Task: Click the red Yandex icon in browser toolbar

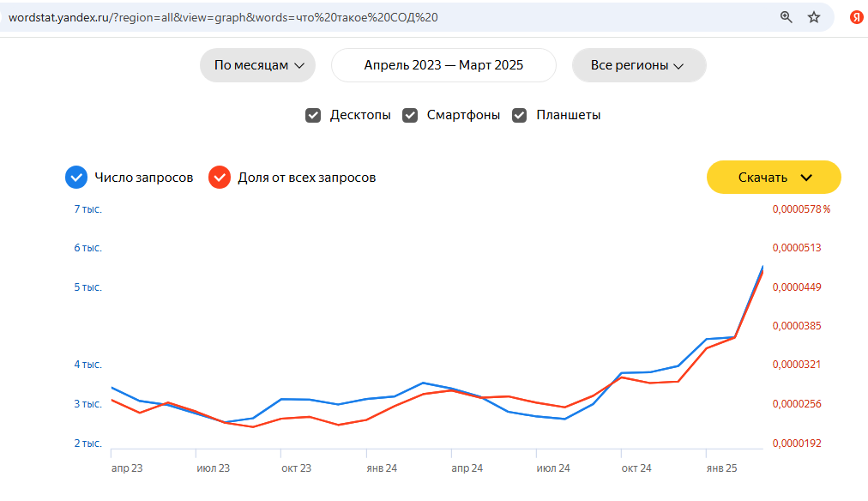Action: (x=856, y=17)
